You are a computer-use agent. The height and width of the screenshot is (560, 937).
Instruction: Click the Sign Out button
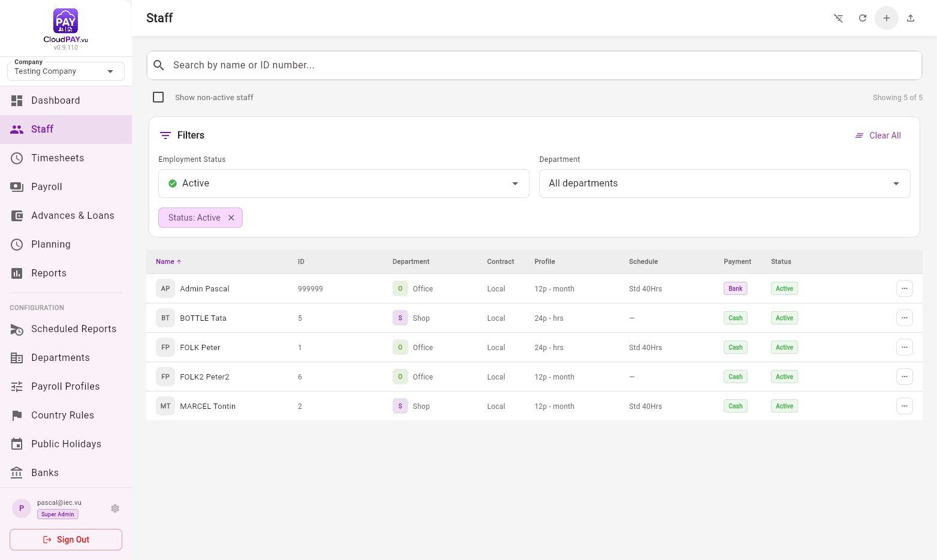[x=66, y=540]
